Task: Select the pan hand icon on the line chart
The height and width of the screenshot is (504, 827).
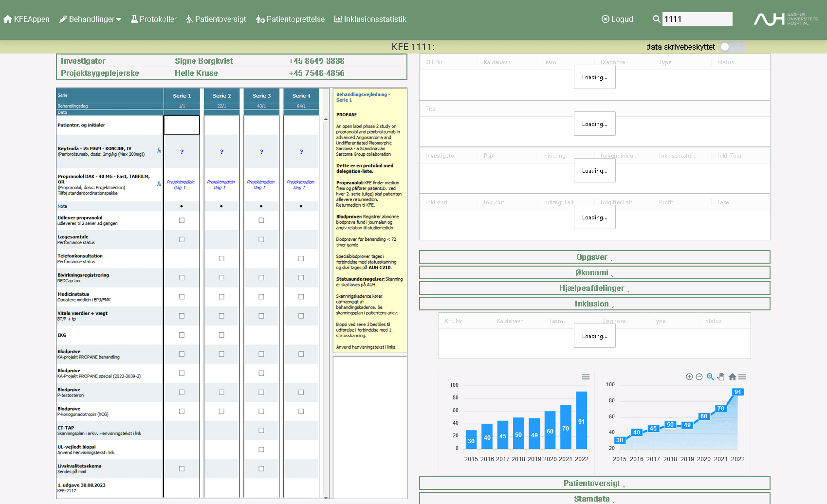Action: coord(721,377)
